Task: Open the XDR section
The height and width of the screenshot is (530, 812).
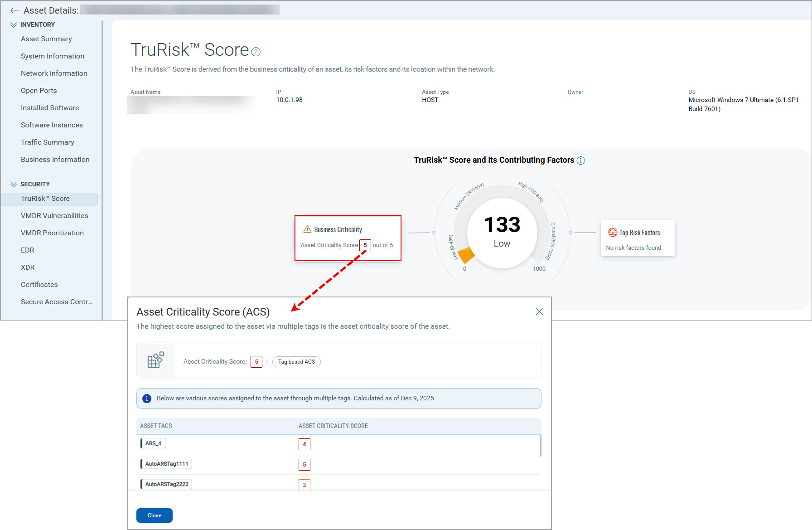Action: click(28, 267)
